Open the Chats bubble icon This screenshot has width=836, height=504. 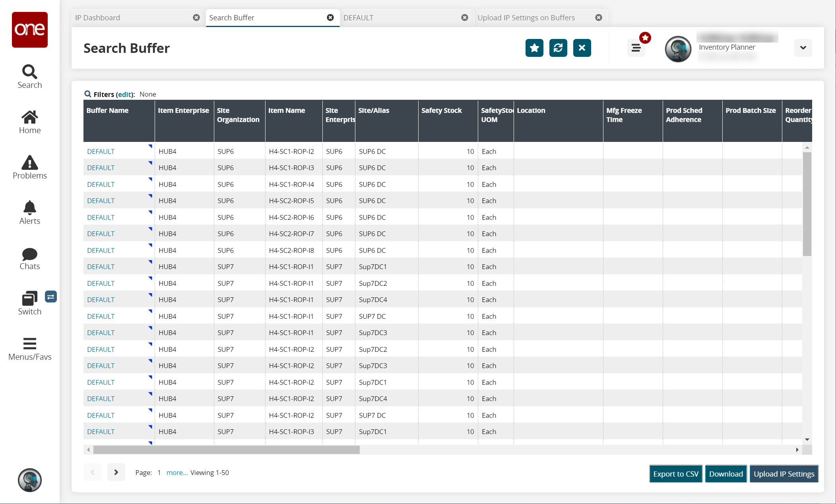point(29,254)
